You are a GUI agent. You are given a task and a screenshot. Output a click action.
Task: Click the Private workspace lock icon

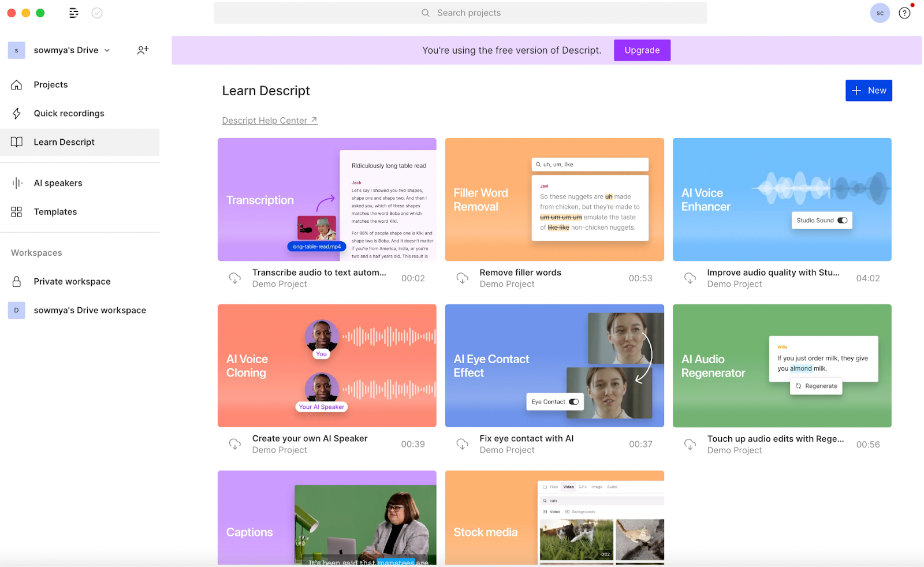[17, 282]
